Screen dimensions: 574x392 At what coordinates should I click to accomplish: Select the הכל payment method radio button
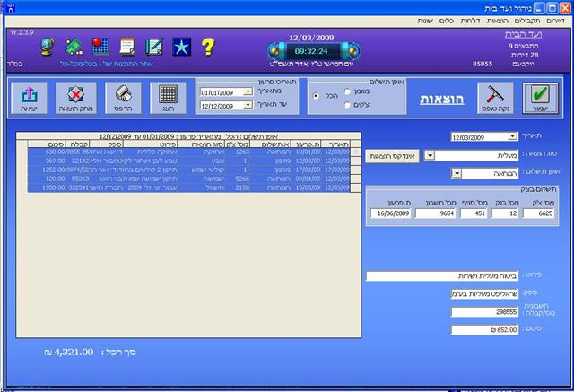pos(316,96)
